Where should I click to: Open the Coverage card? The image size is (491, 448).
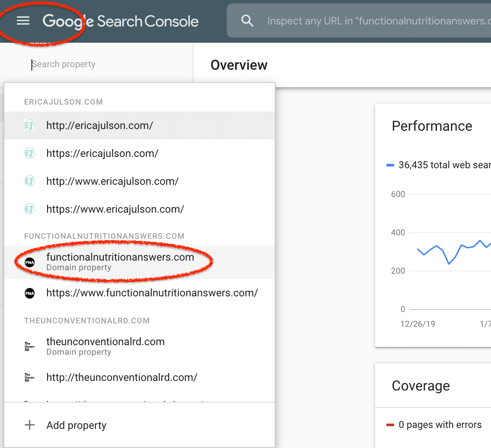coord(421,385)
